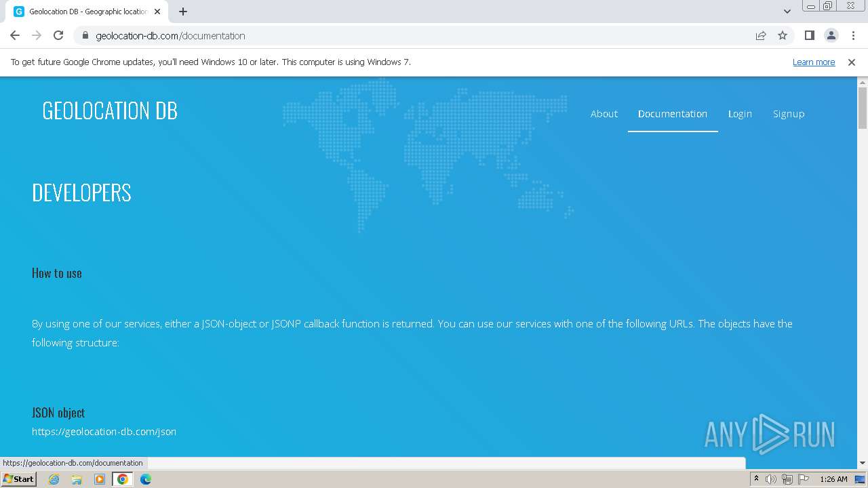Click the scrollbar down arrow
The width and height of the screenshot is (868, 488).
click(x=863, y=463)
